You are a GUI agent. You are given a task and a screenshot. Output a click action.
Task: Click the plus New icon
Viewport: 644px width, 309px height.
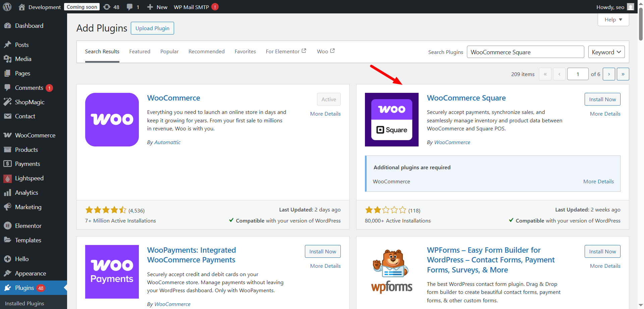pos(150,7)
